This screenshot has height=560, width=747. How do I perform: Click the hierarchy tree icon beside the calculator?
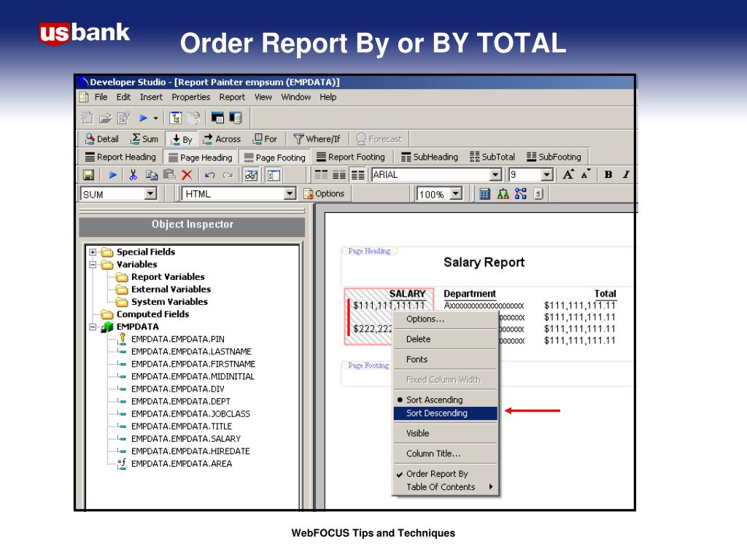503,194
